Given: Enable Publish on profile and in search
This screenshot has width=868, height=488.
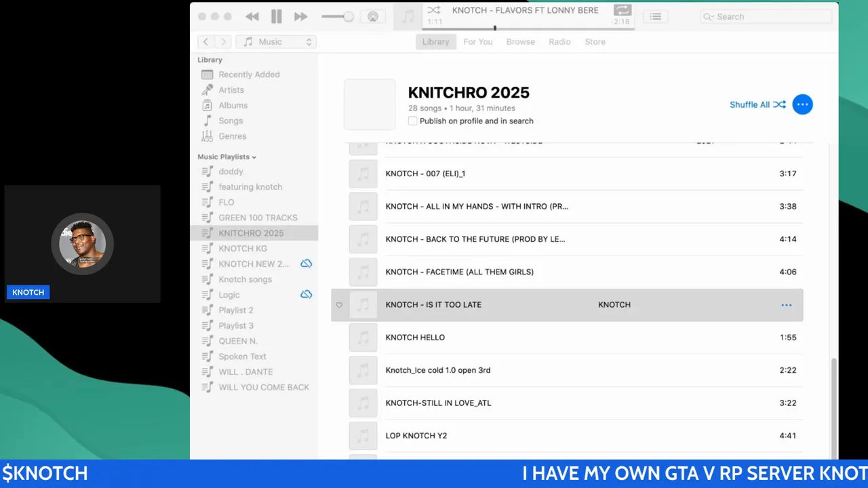Looking at the screenshot, I should coord(412,121).
